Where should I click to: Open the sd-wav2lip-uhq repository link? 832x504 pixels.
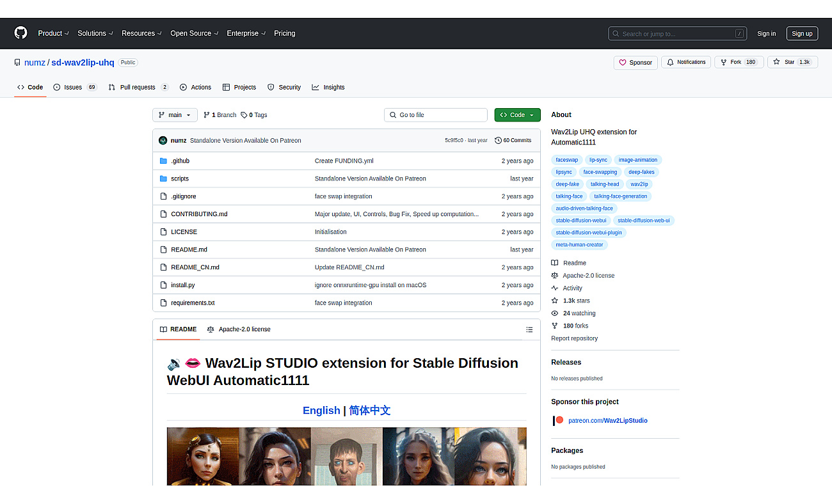[83, 63]
